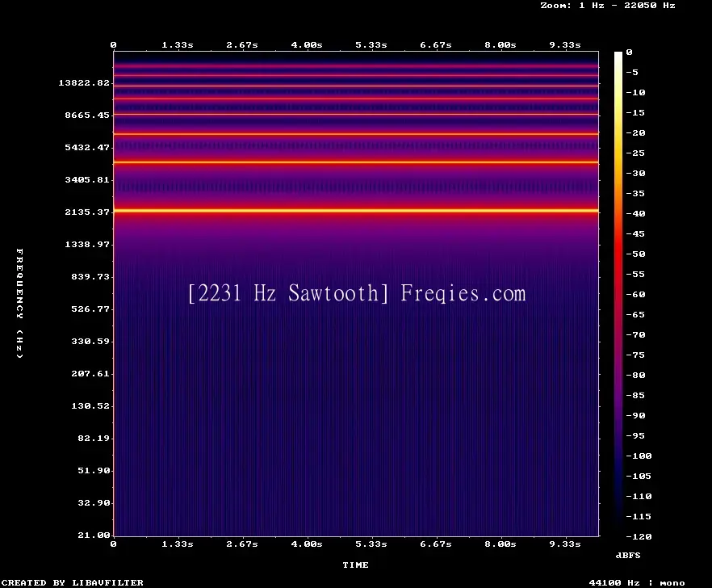Screen dimensions: 712x588
Task: Click the -80 dBFS scale label
Action: (635, 376)
